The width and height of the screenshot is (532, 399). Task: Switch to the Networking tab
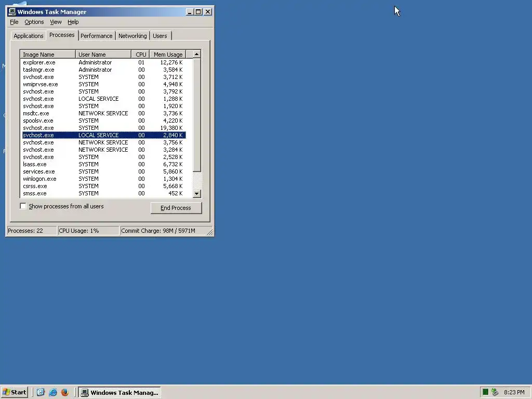132,36
